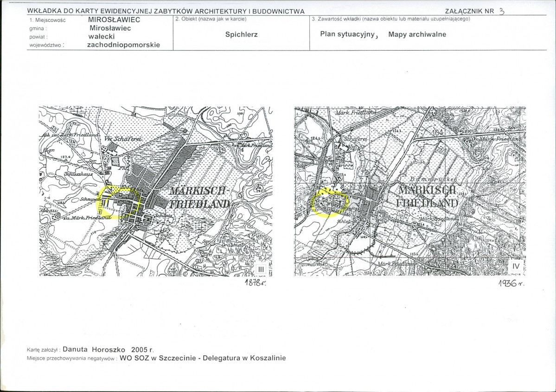The height and width of the screenshot is (392, 556).
Task: Select the object name Spichlerz
Action: coord(241,34)
